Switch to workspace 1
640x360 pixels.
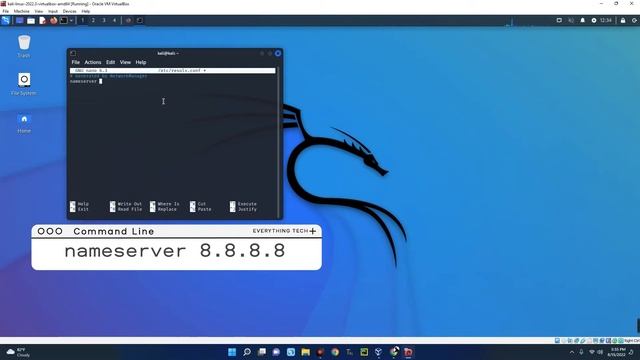[82, 20]
